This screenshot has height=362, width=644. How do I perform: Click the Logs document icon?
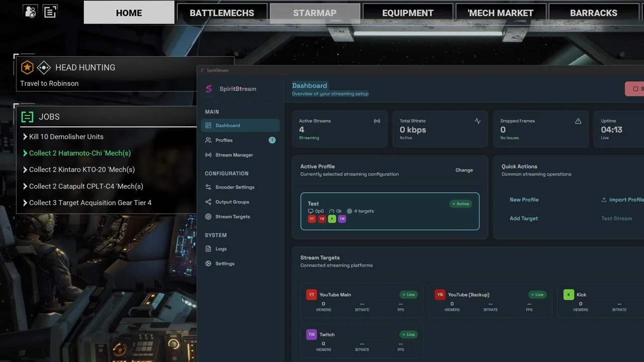[x=208, y=249]
